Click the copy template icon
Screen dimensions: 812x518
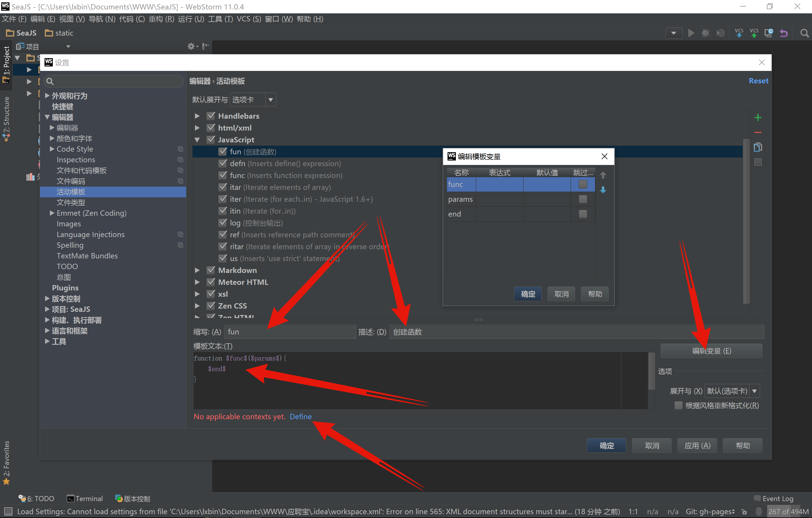coord(758,147)
